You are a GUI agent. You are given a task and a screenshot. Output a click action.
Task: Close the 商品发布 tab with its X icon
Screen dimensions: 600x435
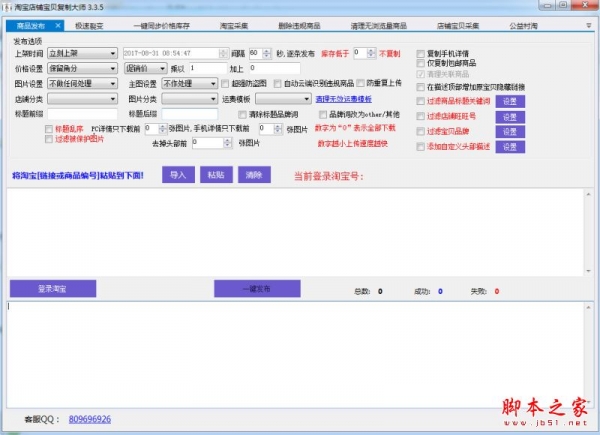pyautogui.click(x=58, y=26)
